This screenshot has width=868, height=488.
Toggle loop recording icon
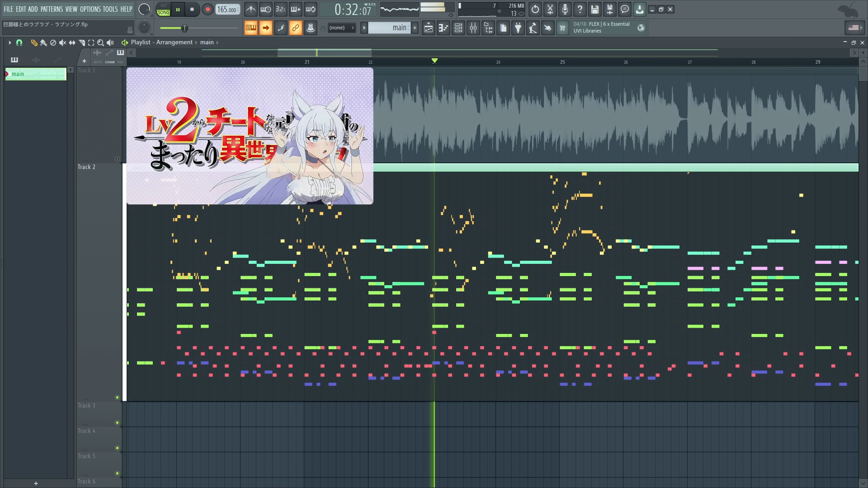click(311, 9)
